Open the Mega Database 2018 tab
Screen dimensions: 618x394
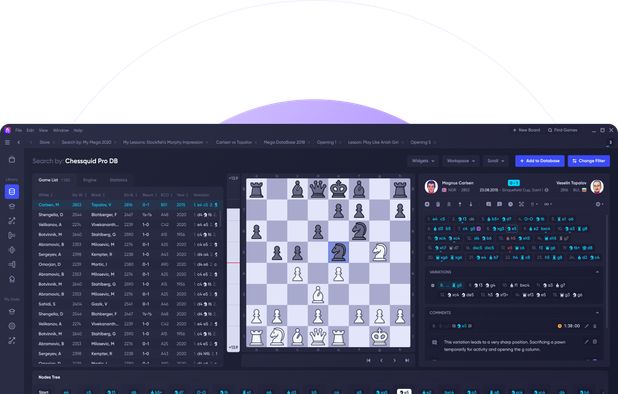click(284, 142)
